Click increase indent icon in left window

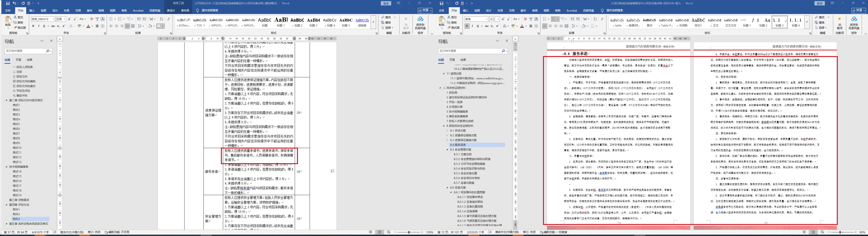click(144, 19)
